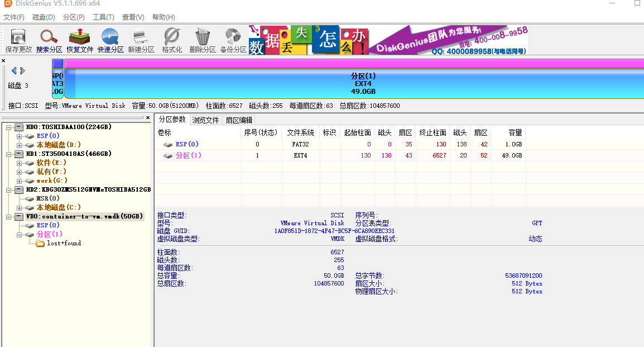The height and width of the screenshot is (347, 644).
Task: Switch to the 浏览文件 tab
Action: (205, 120)
